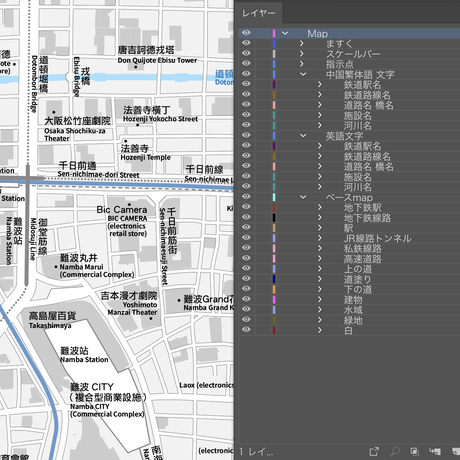Expand the 道塗り sublayer arrow
The image size is (460, 460).
320,279
